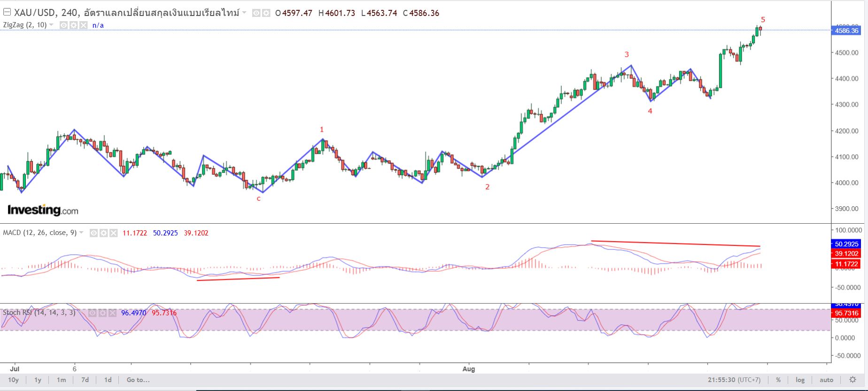Click the MACD (12, 26, close, 9) title
This screenshot has height=391, width=868.
click(40, 233)
